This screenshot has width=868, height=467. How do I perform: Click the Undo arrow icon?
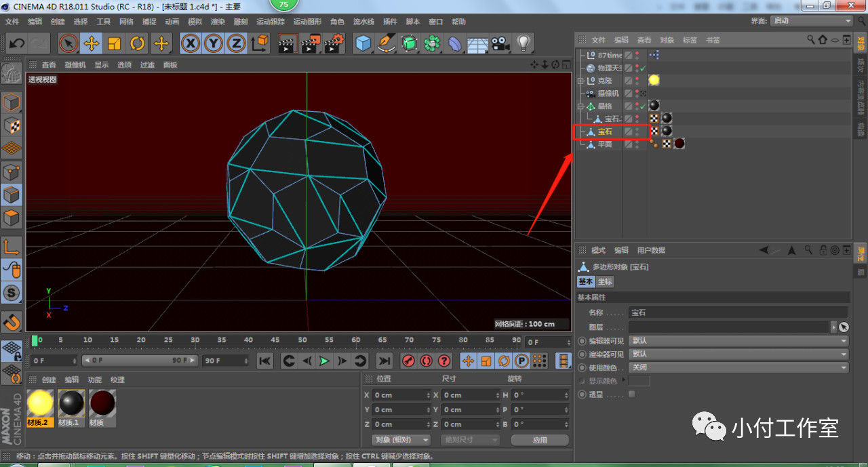coord(17,44)
